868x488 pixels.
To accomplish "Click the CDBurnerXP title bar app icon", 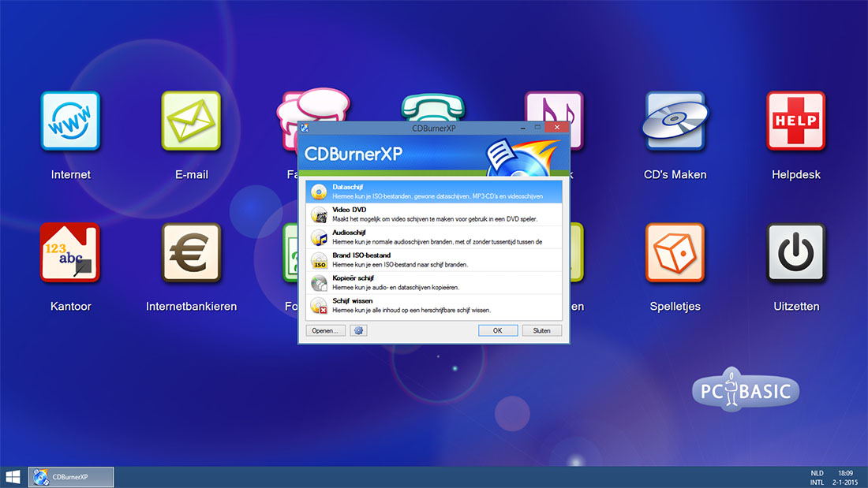I will click(305, 128).
